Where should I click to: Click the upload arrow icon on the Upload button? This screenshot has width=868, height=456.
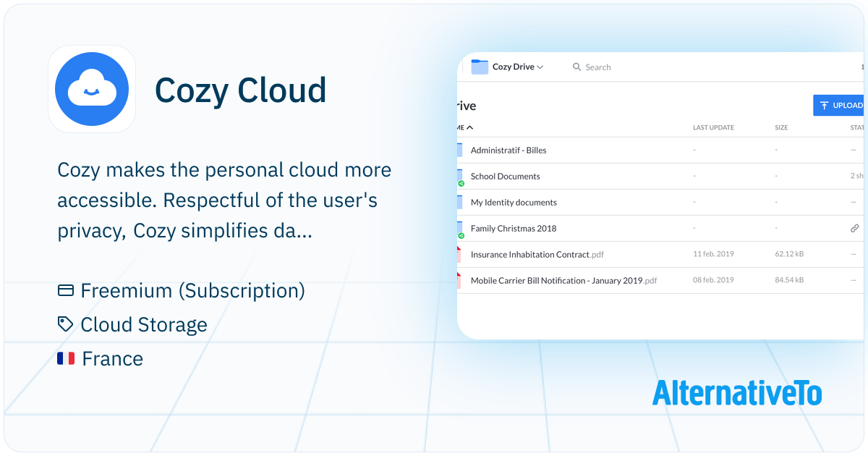tap(824, 106)
